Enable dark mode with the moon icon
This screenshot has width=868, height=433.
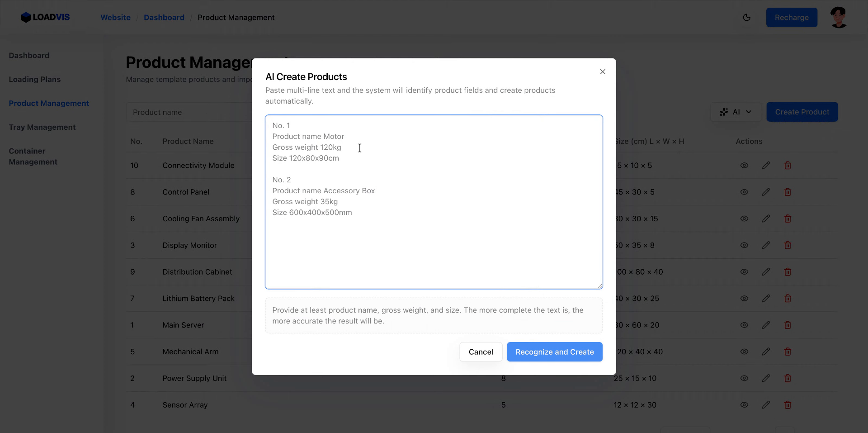coord(747,17)
